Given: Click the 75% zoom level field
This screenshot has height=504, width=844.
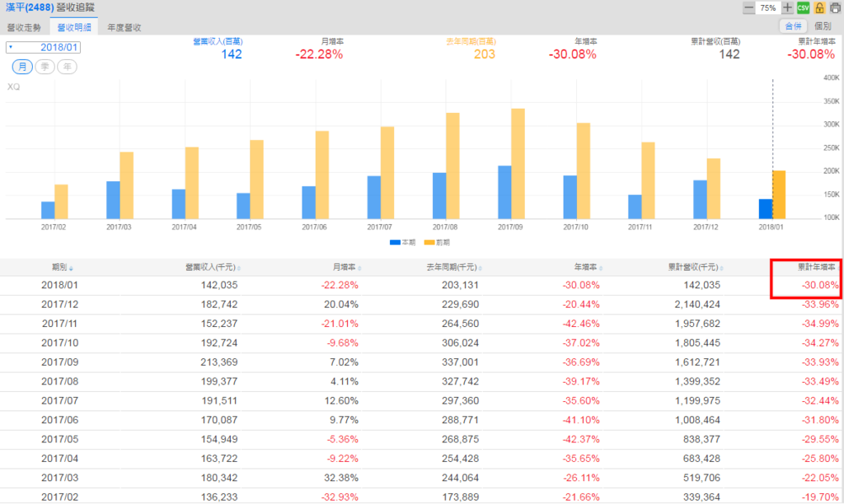Looking at the screenshot, I should [767, 7].
